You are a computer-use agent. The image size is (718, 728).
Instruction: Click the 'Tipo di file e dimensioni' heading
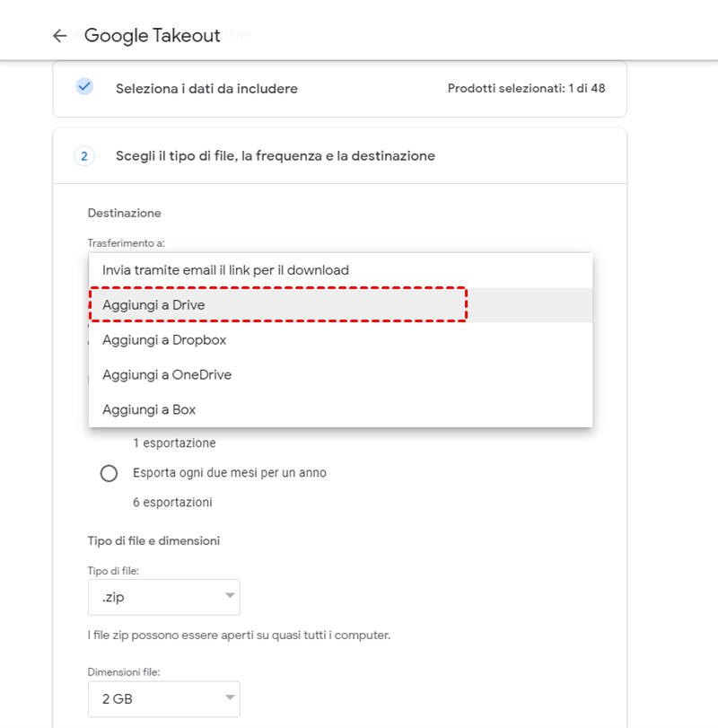click(153, 540)
